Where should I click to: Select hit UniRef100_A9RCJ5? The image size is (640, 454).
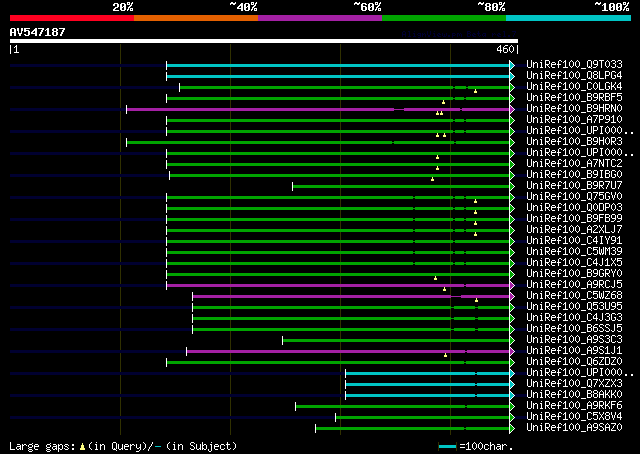[x=574, y=285]
